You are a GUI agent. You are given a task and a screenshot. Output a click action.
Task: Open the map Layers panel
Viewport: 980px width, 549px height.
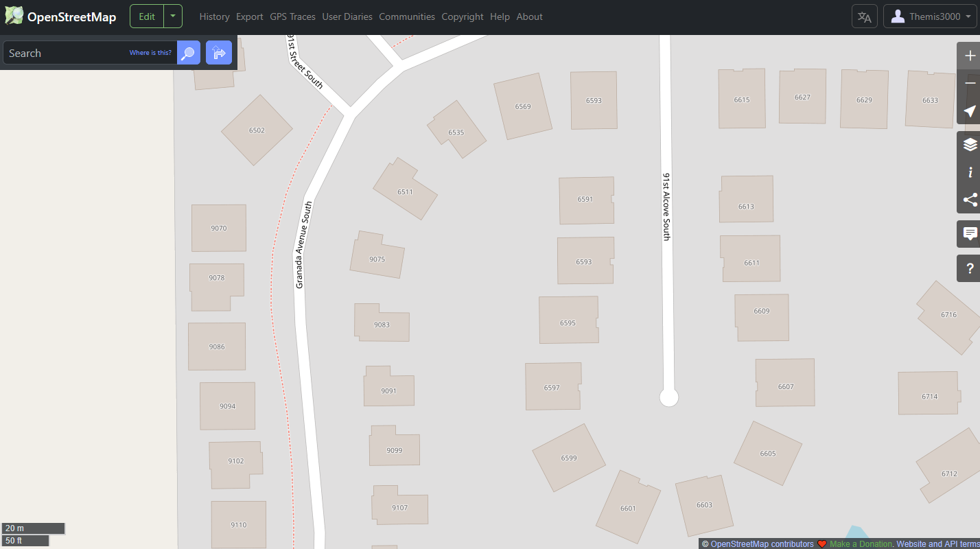click(x=969, y=145)
